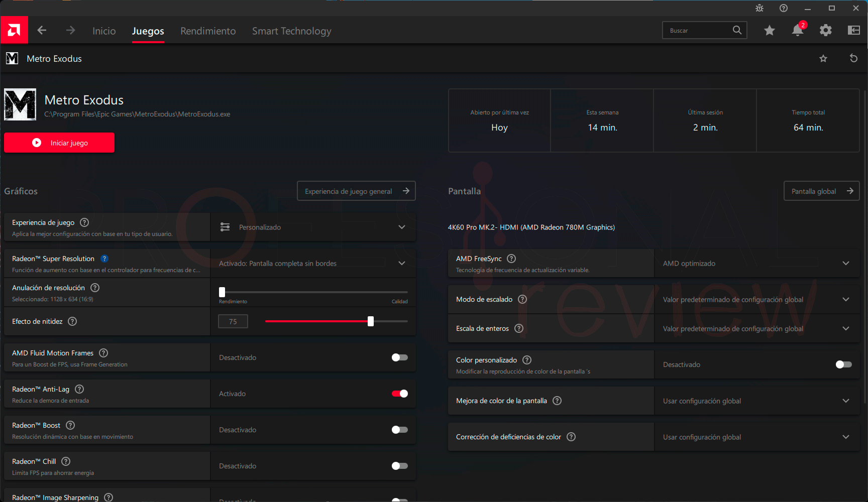Click the Última sesión 2 min. card
The width and height of the screenshot is (868, 502).
click(705, 120)
